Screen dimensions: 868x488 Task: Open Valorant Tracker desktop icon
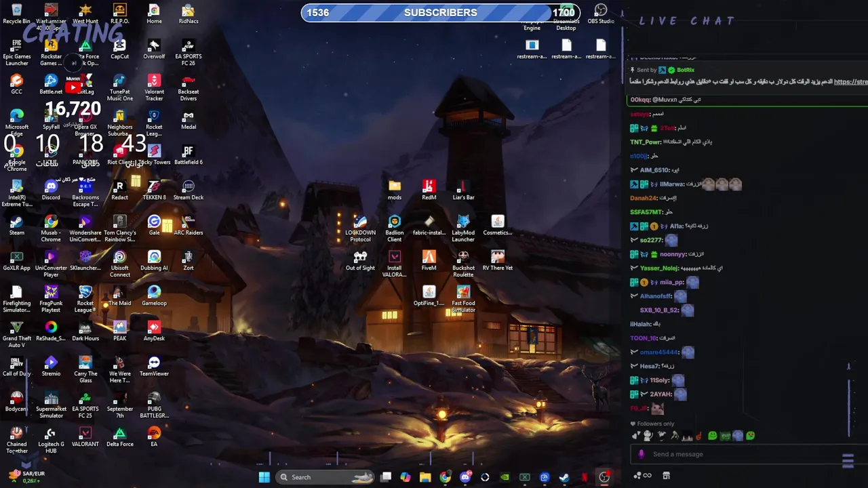pos(154,87)
